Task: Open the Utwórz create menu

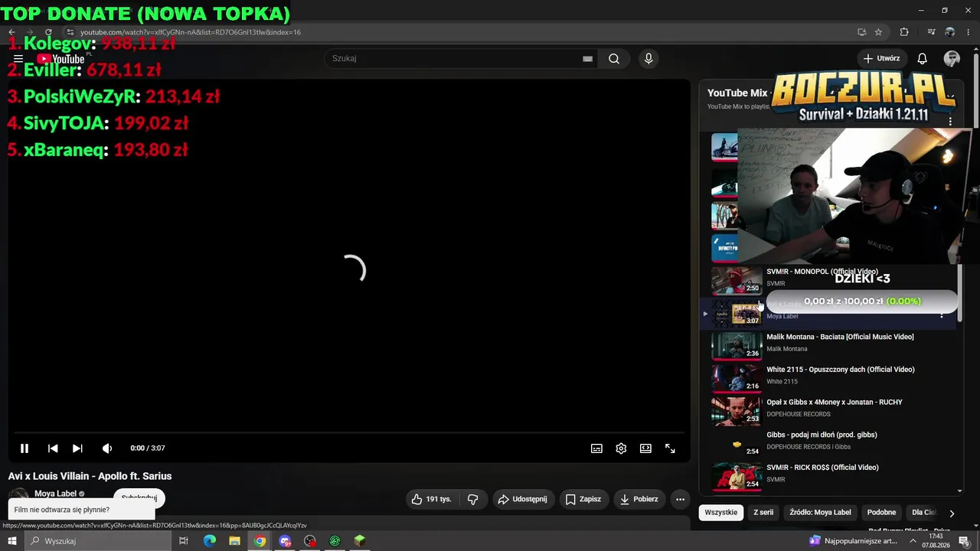Action: point(881,58)
